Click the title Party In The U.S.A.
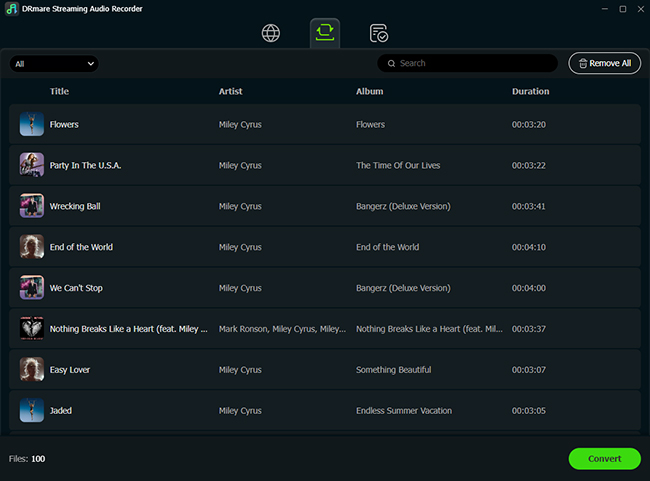This screenshot has height=481, width=650. pos(85,165)
